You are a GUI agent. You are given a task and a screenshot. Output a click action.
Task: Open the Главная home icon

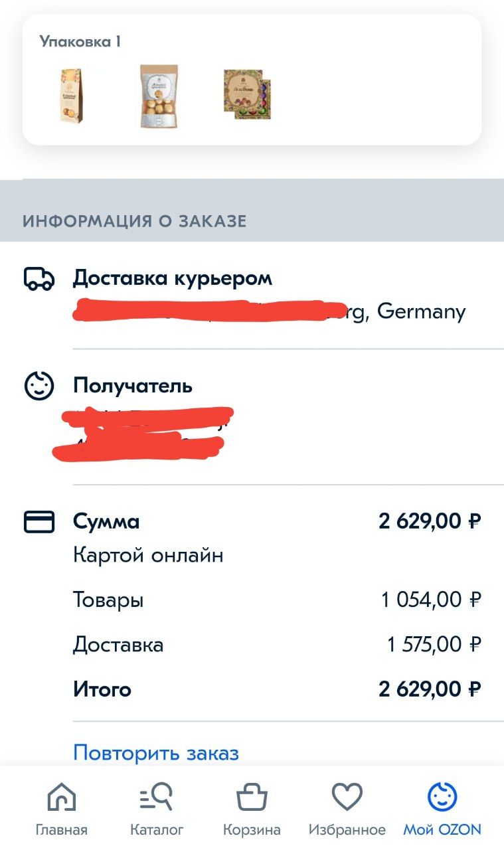pos(61,797)
